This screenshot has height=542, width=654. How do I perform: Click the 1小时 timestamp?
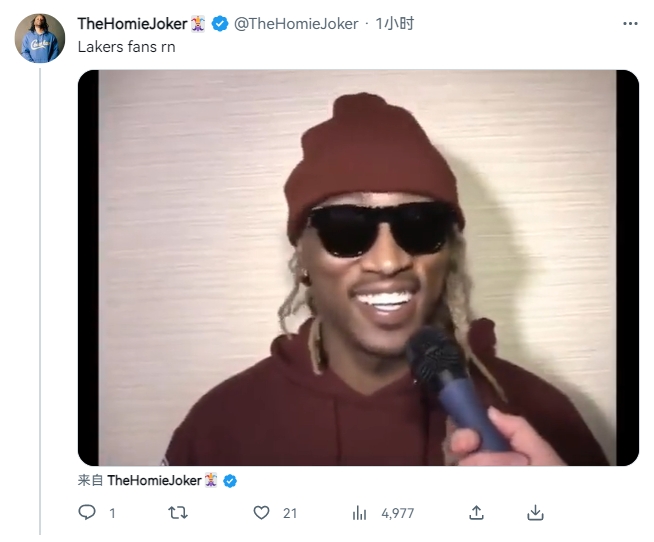(x=393, y=24)
